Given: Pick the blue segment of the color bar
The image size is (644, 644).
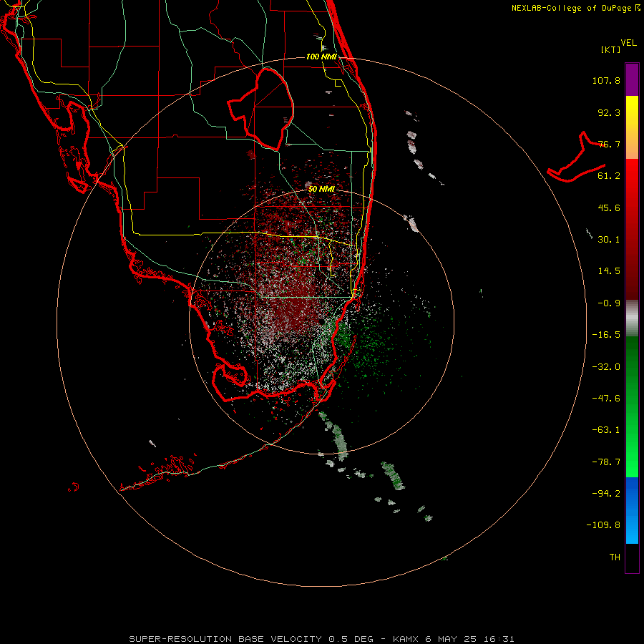Looking at the screenshot, I should tap(632, 510).
